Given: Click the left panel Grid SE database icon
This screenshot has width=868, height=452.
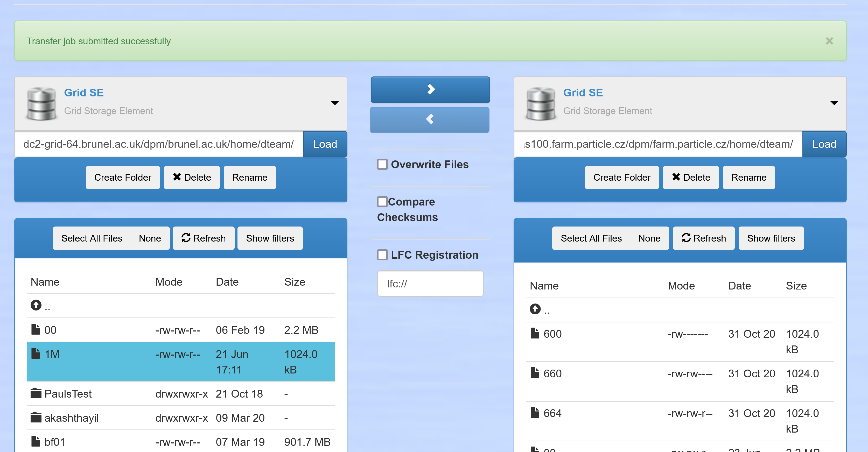Looking at the screenshot, I should [41, 103].
